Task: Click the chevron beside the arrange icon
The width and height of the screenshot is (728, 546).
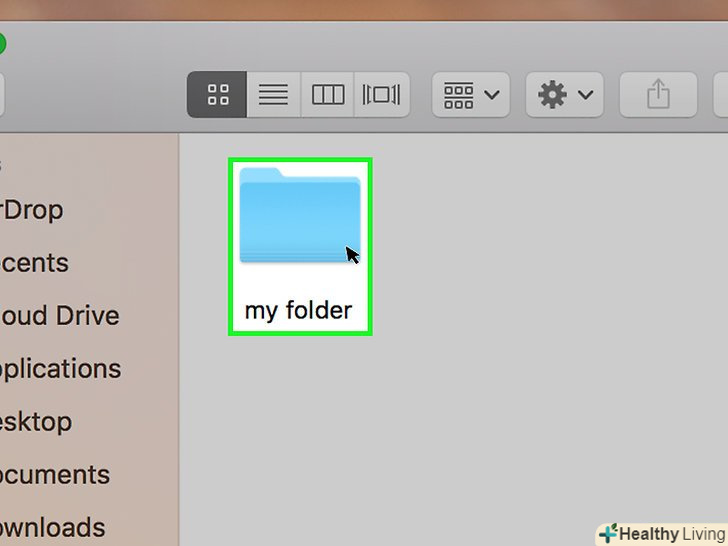Action: coord(492,95)
